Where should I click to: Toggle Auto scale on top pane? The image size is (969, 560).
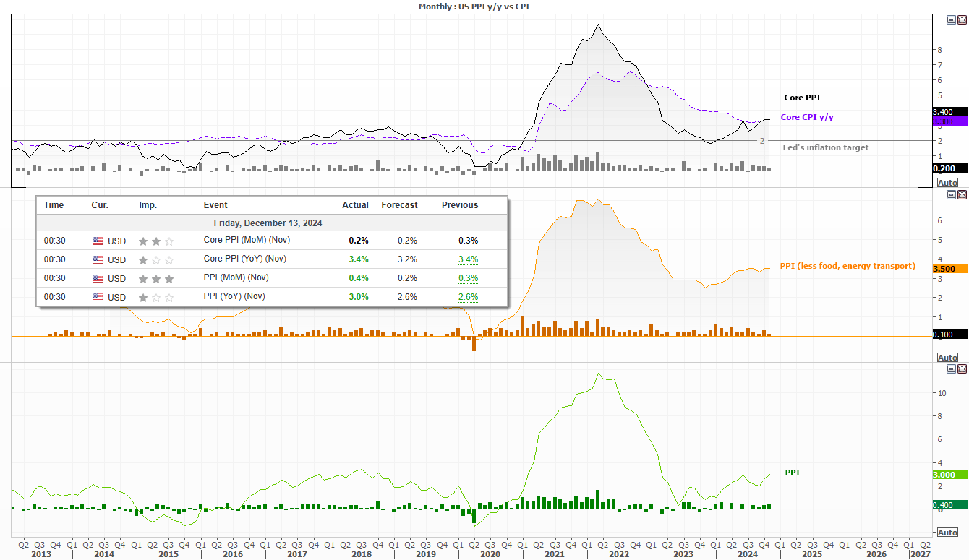[947, 183]
